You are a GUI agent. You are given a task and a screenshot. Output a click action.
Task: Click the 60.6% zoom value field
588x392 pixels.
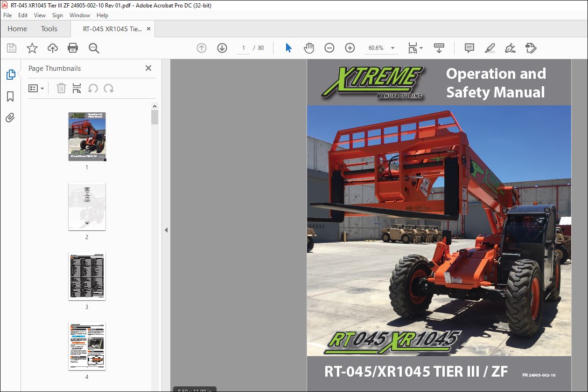pyautogui.click(x=377, y=48)
